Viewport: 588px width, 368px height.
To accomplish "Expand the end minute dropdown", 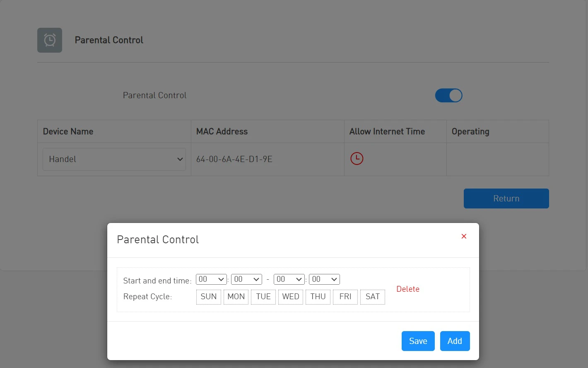I will click(x=324, y=279).
